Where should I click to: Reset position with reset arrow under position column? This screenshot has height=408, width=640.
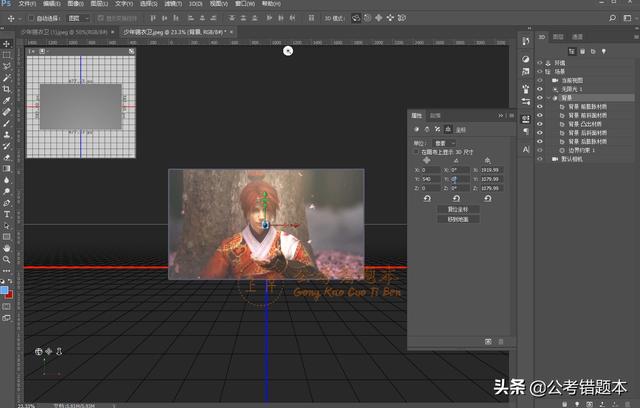427,199
